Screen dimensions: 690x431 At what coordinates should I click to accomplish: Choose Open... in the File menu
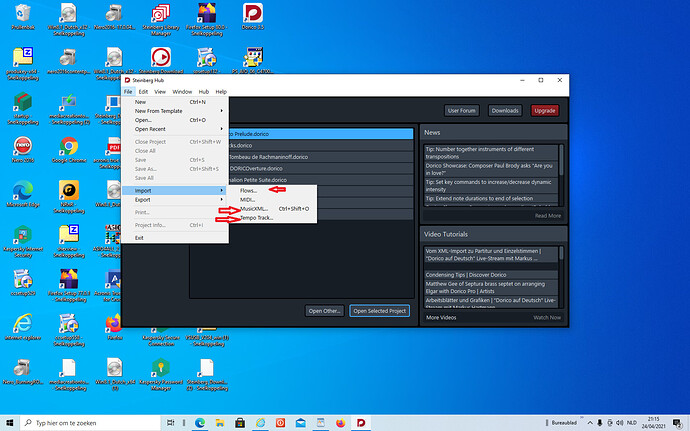[175, 120]
